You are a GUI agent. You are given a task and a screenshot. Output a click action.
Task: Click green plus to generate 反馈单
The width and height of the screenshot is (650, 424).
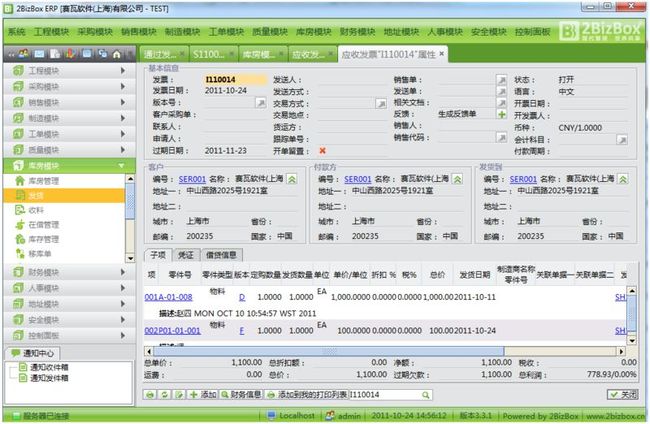[x=502, y=114]
